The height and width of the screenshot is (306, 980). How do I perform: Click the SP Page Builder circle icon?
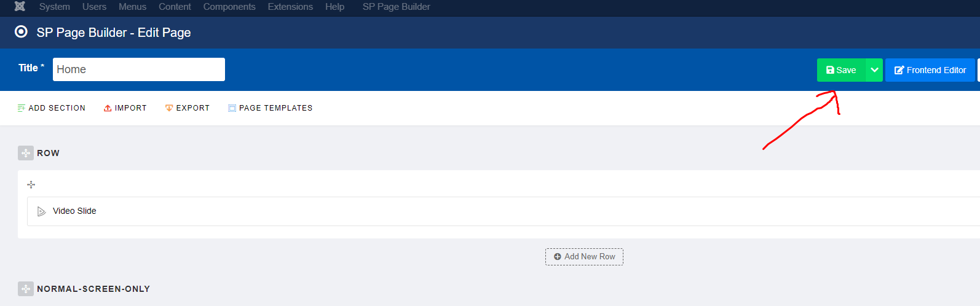click(x=21, y=32)
